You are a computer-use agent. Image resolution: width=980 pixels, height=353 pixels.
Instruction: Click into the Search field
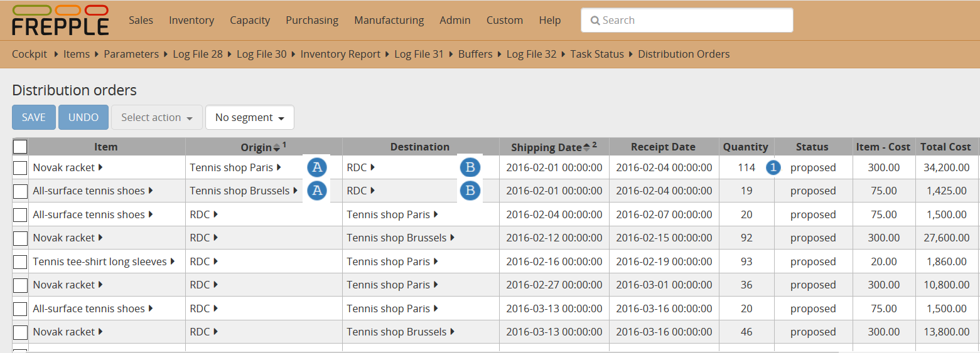coord(687,20)
